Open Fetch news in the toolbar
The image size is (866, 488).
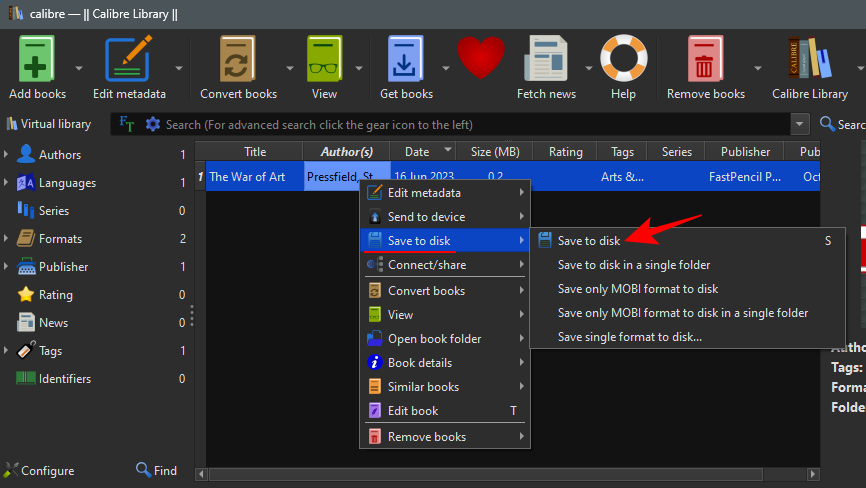[546, 62]
